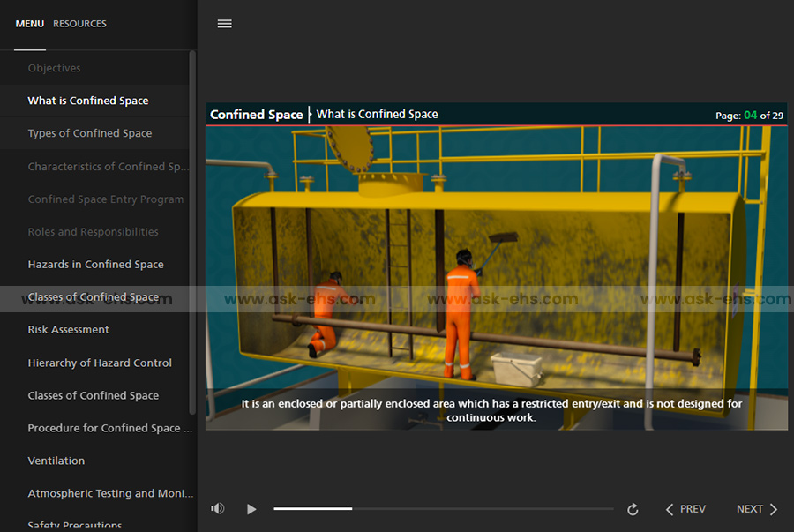Open Types of Confined Space lesson

point(90,133)
